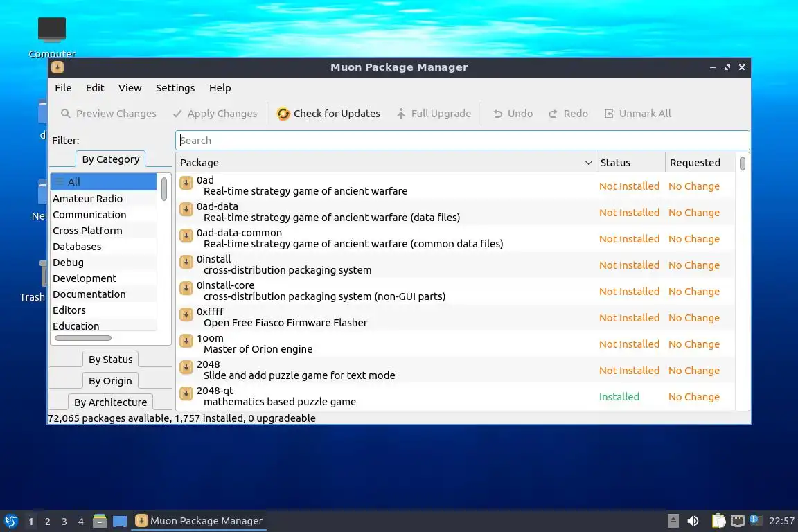The height and width of the screenshot is (532, 798).
Task: Click the Installed status of 2048-qt
Action: click(x=619, y=397)
